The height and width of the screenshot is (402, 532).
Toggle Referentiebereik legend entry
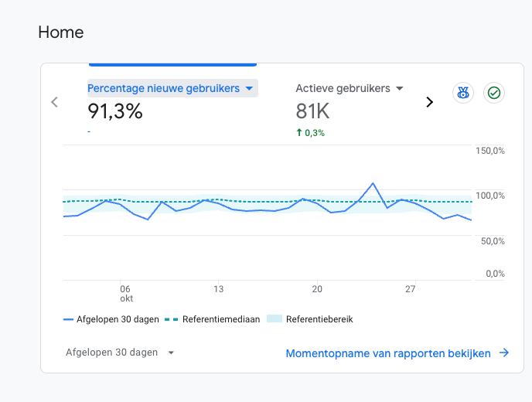click(310, 319)
